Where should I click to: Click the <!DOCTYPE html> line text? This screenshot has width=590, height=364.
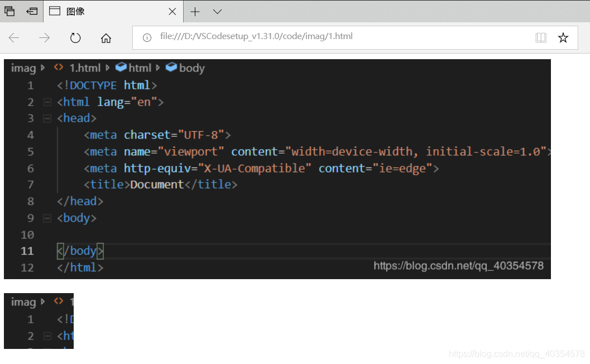107,85
